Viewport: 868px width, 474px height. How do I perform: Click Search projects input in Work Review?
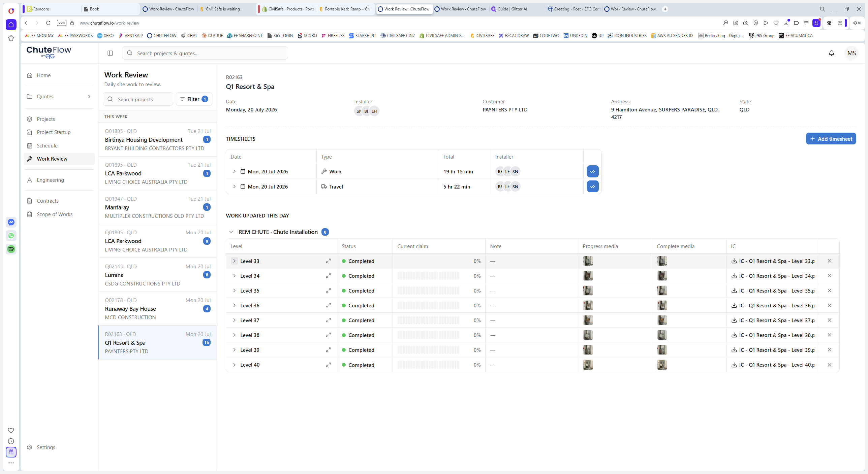coord(138,99)
